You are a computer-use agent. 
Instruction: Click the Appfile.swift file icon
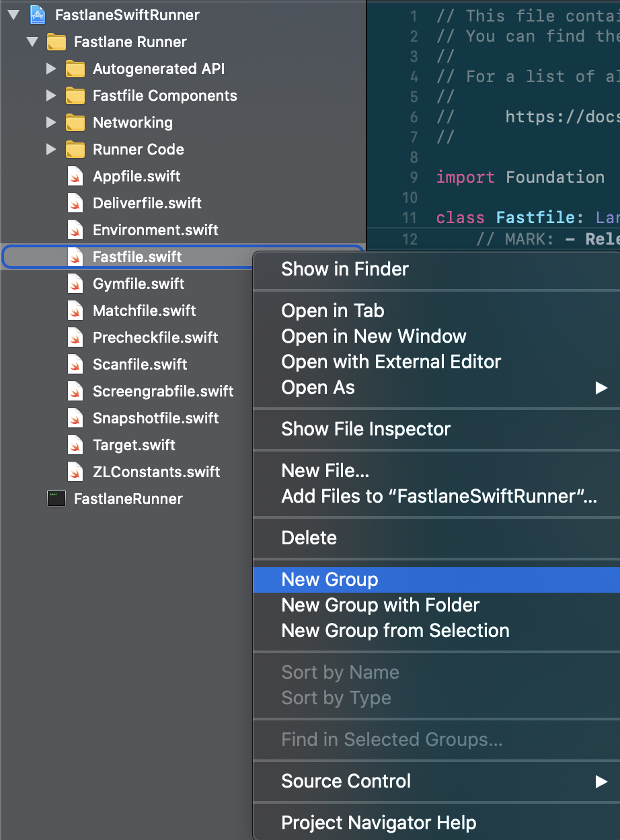click(75, 176)
